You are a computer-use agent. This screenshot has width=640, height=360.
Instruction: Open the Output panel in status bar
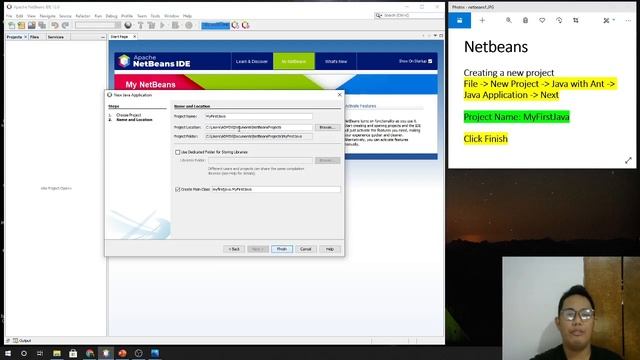(22, 340)
